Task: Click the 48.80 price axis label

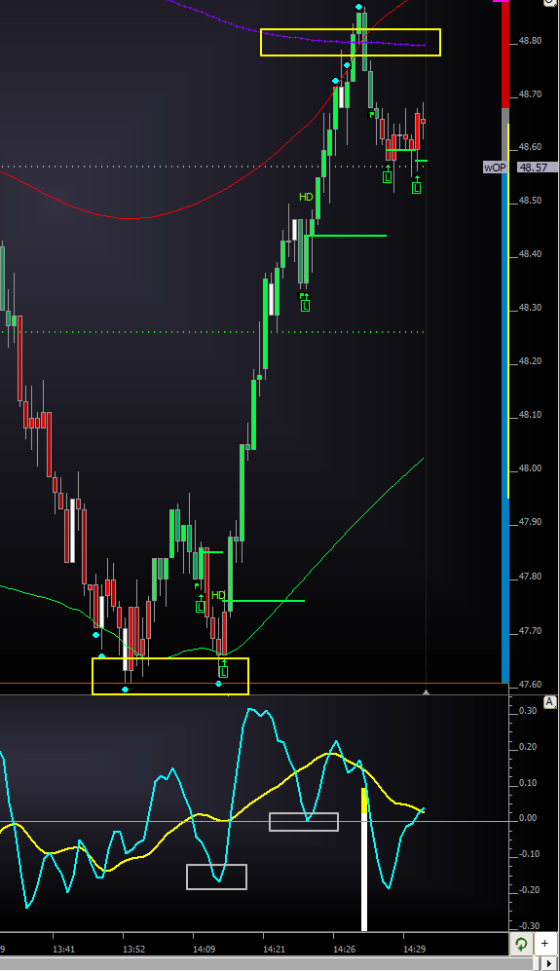Action: pyautogui.click(x=530, y=41)
